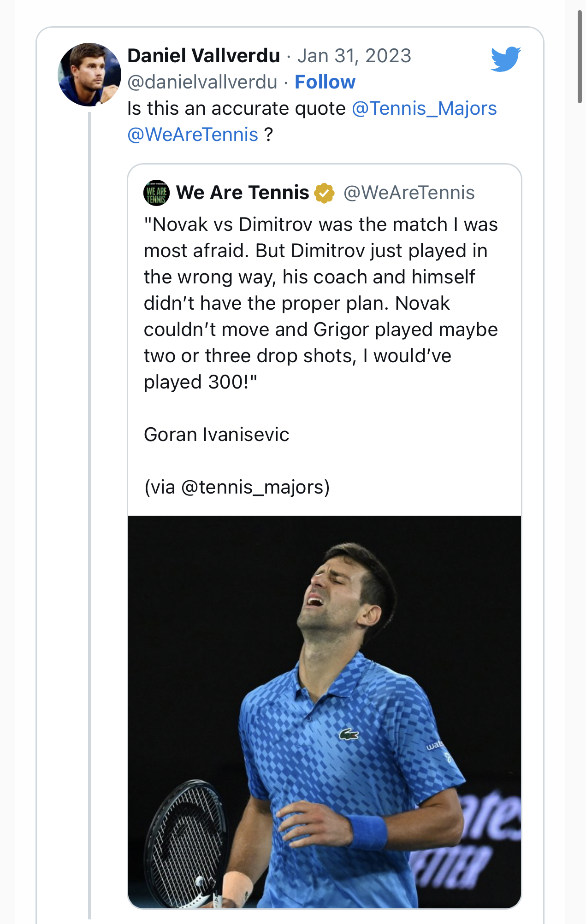The height and width of the screenshot is (924, 586).
Task: Click the We Are Tennis round logo
Action: click(157, 193)
